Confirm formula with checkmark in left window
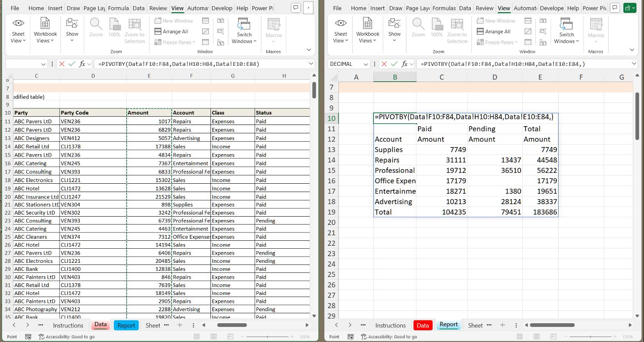Screen dimensions: 644x342 (72, 64)
